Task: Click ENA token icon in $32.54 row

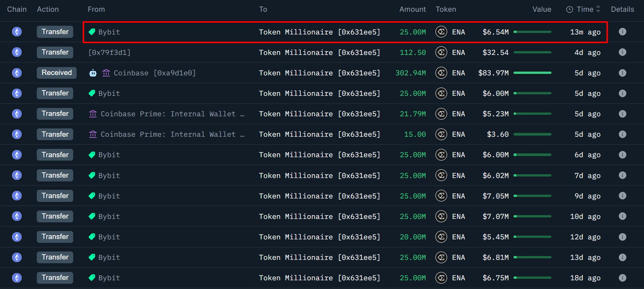Action: coord(441,52)
